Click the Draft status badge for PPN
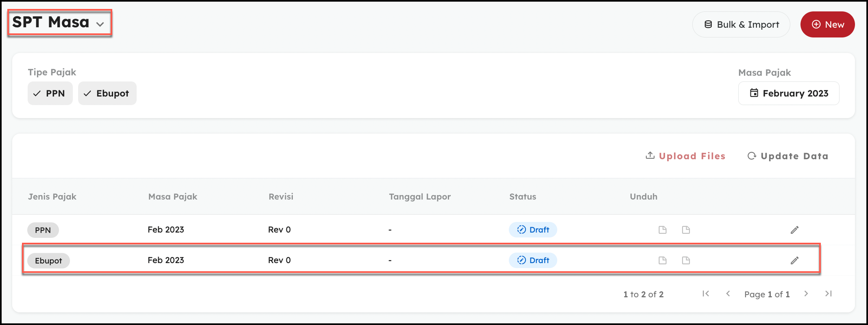 tap(533, 230)
